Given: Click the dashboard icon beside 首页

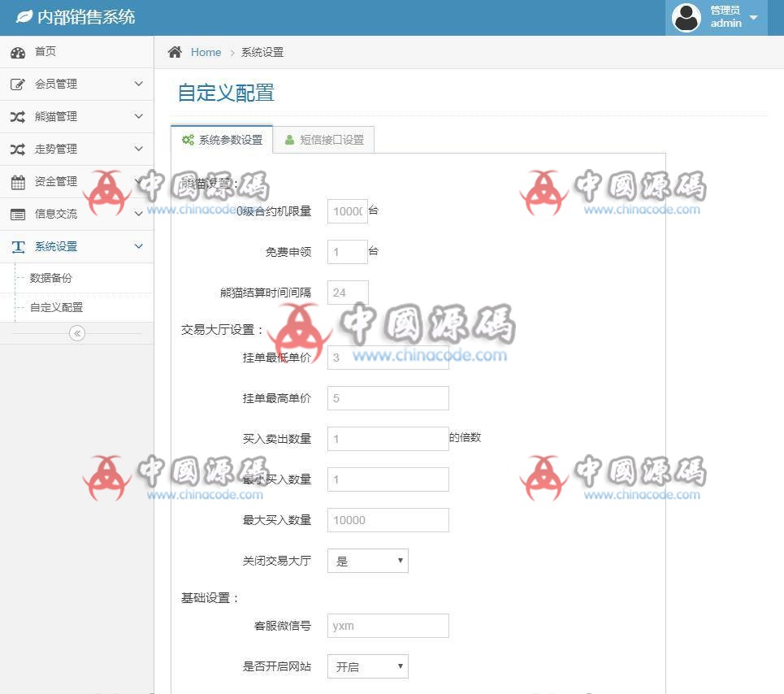Looking at the screenshot, I should [17, 53].
